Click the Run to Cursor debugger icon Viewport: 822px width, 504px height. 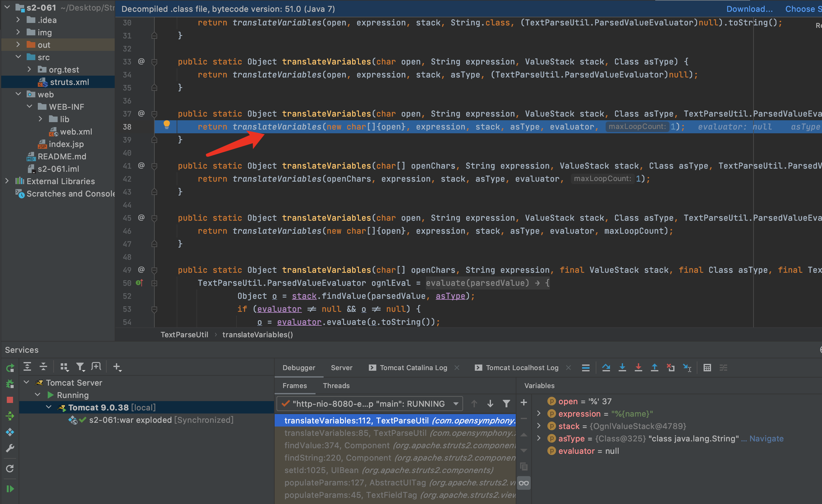coord(687,368)
